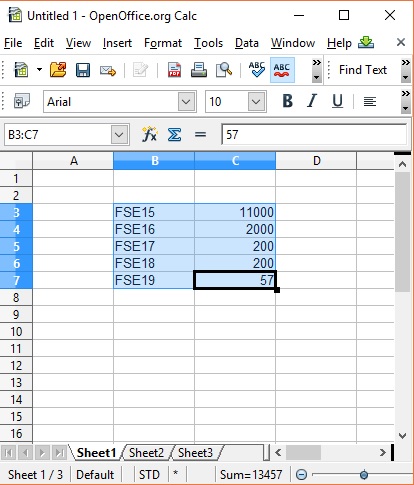
Task: Select column D header
Action: point(316,161)
